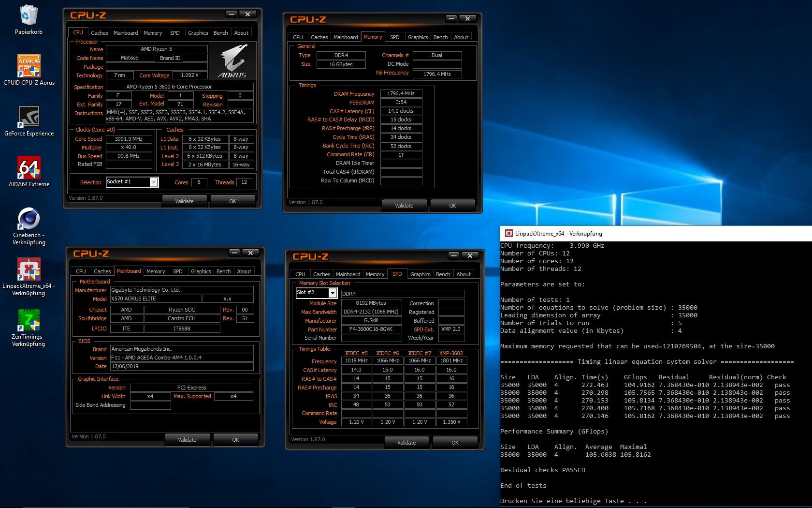The height and width of the screenshot is (508, 812).
Task: Click the F4-3600C16-8GVK part number field
Action: pos(371,329)
